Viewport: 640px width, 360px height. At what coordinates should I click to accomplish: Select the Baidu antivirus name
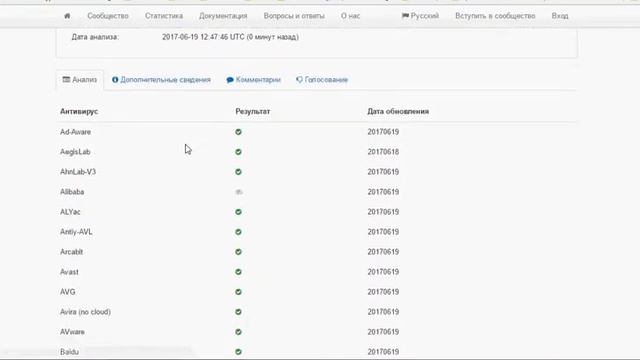(69, 352)
